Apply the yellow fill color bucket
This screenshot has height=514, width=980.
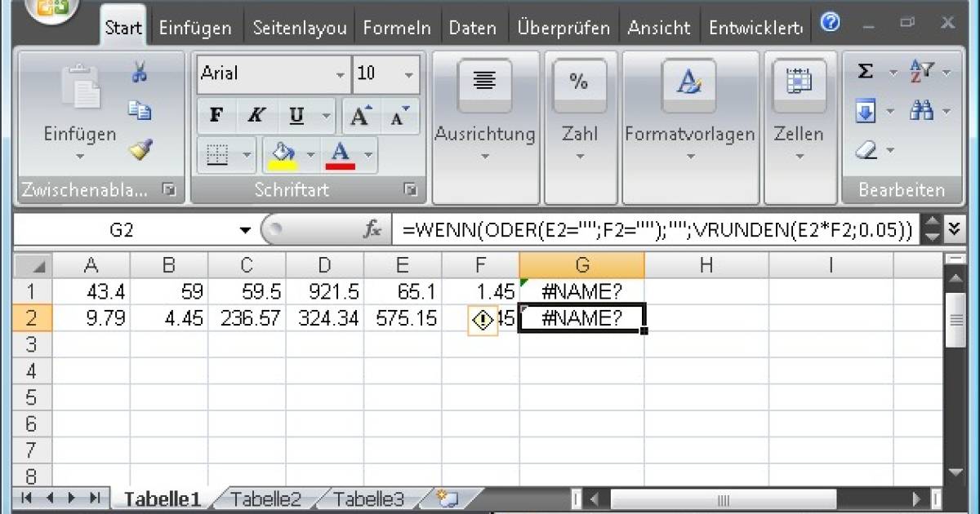(x=283, y=153)
